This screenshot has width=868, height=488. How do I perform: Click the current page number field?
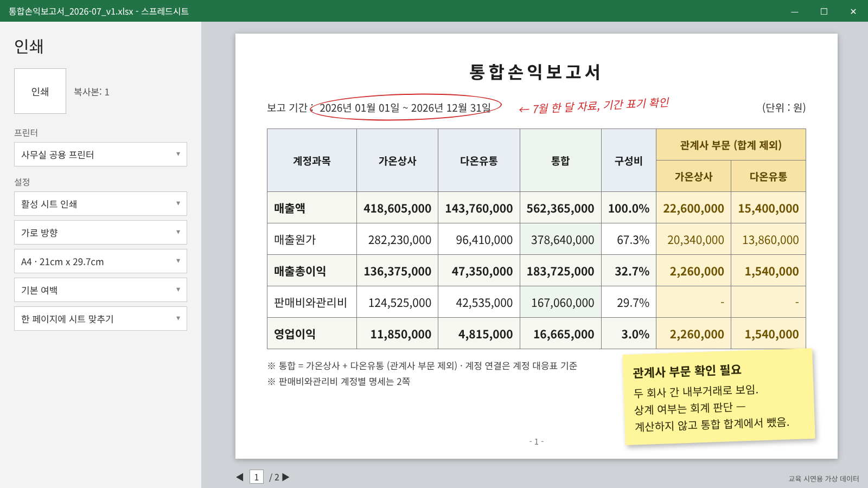(x=257, y=477)
